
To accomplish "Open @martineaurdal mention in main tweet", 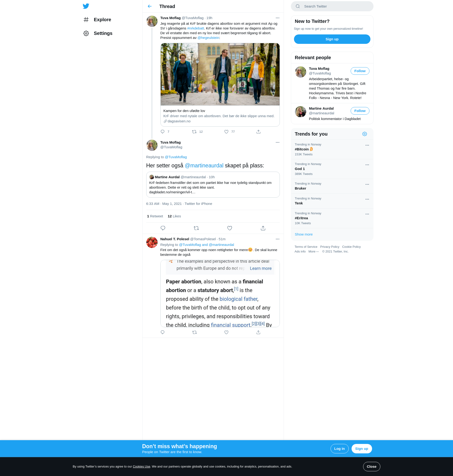I will (x=204, y=166).
